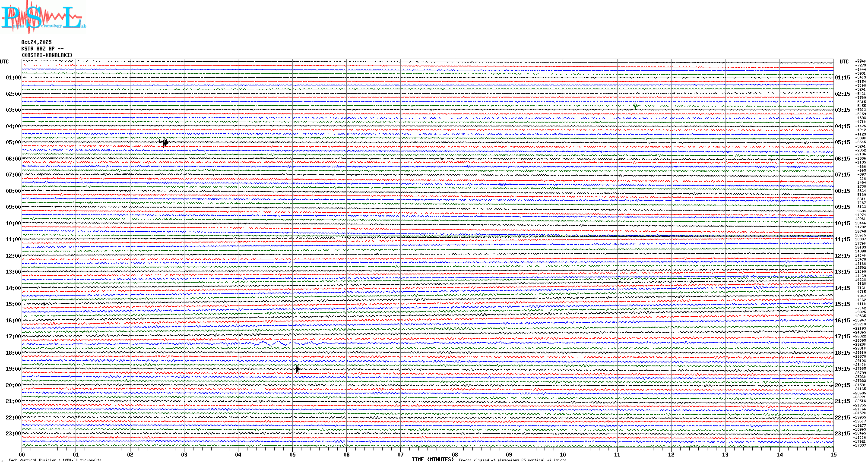
Task: Click the UTC label at the top right
Action: (844, 62)
